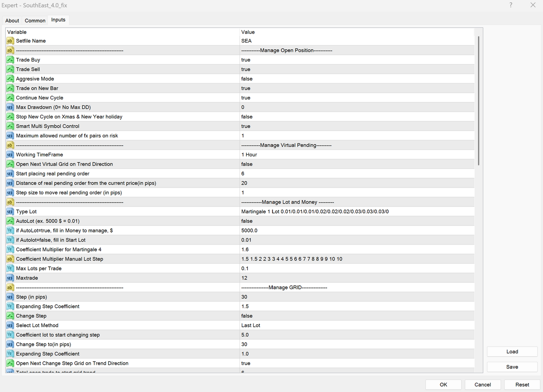Screen dimensions: 543x392
Task: Click the icon beside Coefficient Multiplier Manual Lot Step
Action: 10,259
